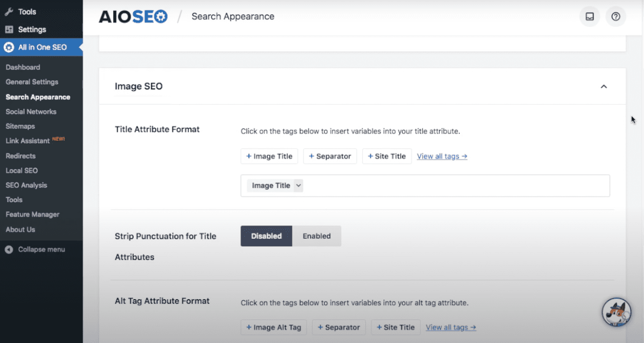Viewport: 644px width, 343px height.
Task: Open Social Networks settings
Action: click(x=31, y=111)
